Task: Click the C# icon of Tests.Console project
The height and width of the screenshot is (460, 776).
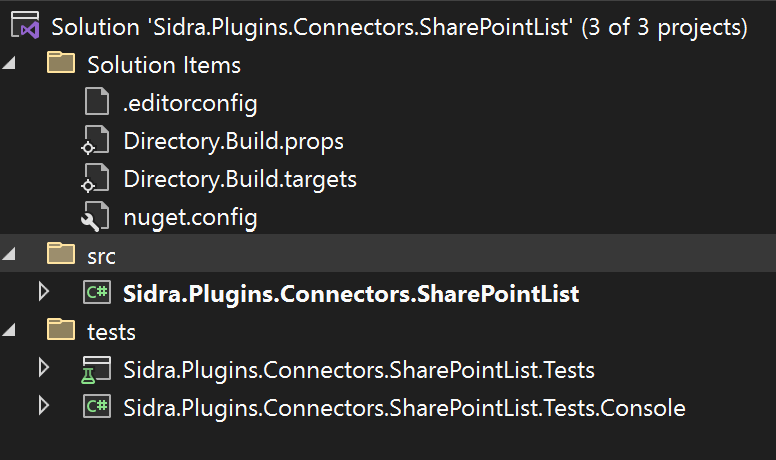Action: (x=96, y=407)
